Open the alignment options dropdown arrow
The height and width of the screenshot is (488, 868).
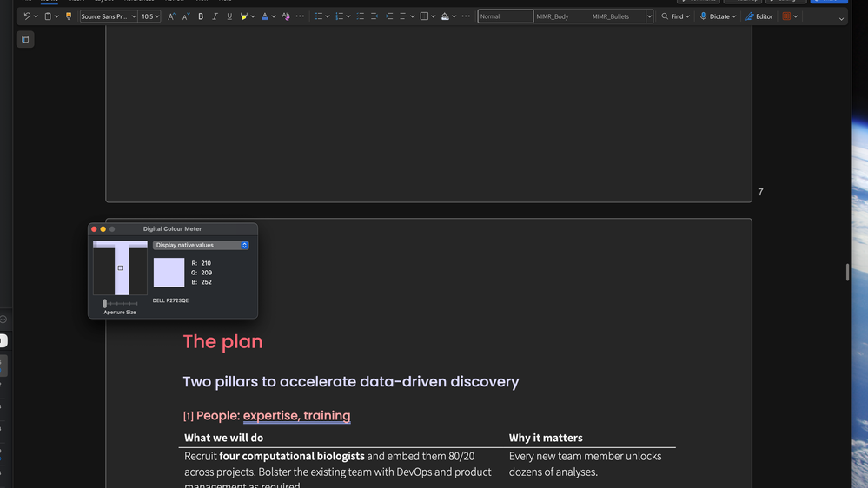[413, 16]
